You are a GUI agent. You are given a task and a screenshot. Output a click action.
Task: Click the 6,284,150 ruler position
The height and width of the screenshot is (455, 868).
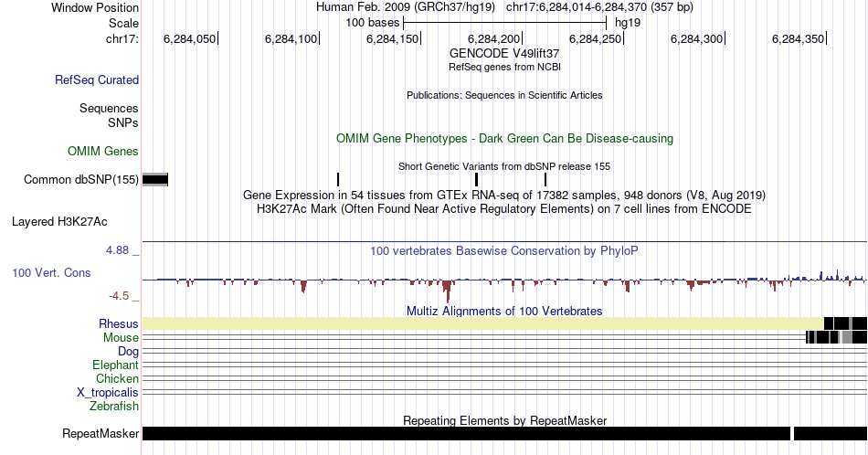pyautogui.click(x=393, y=38)
